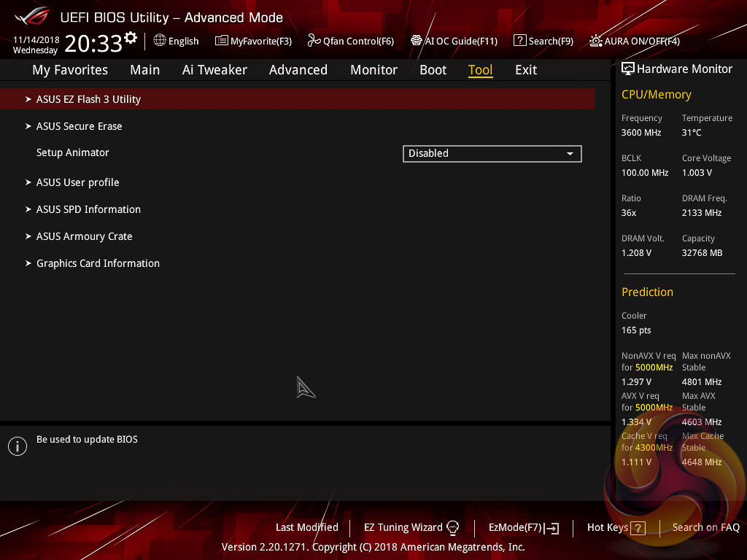This screenshot has height=560, width=747.
Task: Select the Monitor tab
Action: coord(373,70)
